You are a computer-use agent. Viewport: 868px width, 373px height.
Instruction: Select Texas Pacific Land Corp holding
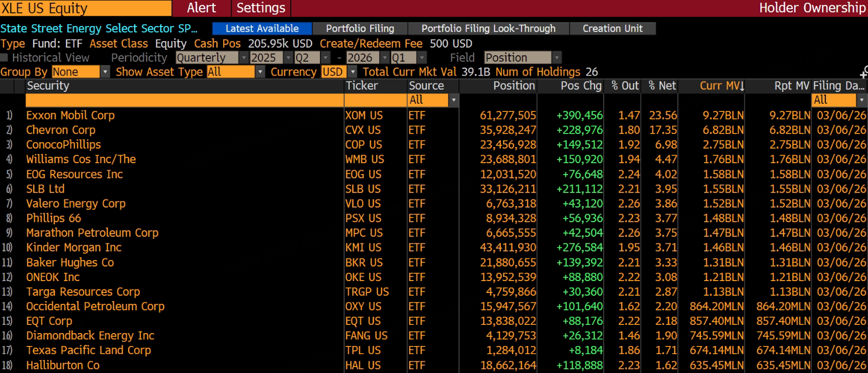click(89, 350)
